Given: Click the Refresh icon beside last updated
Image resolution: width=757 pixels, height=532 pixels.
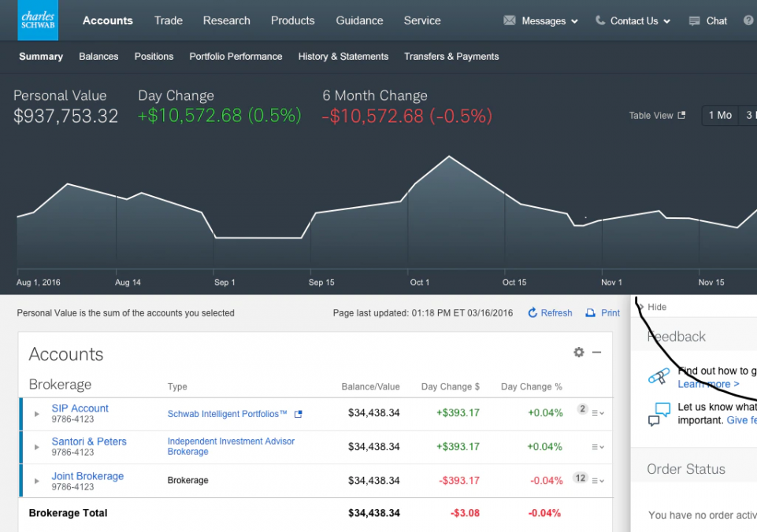Looking at the screenshot, I should coord(532,313).
